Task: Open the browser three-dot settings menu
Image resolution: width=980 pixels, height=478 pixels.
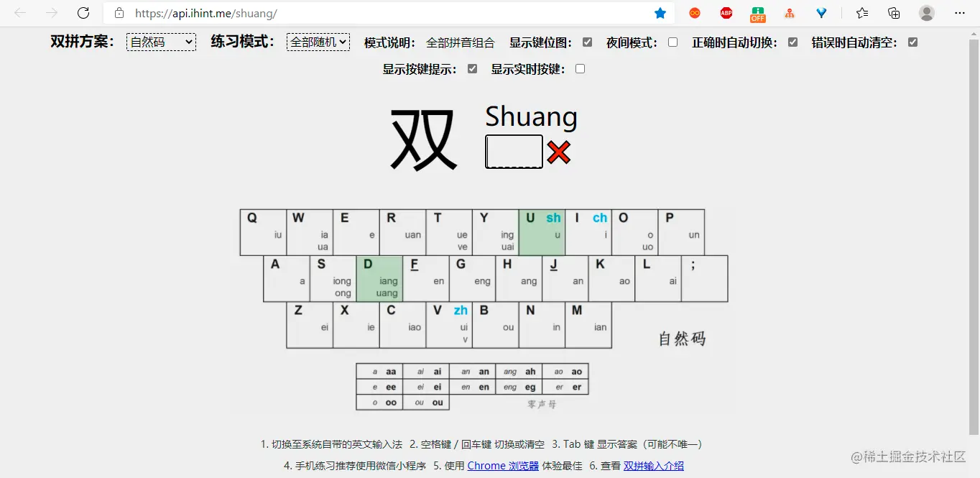Action: point(960,13)
